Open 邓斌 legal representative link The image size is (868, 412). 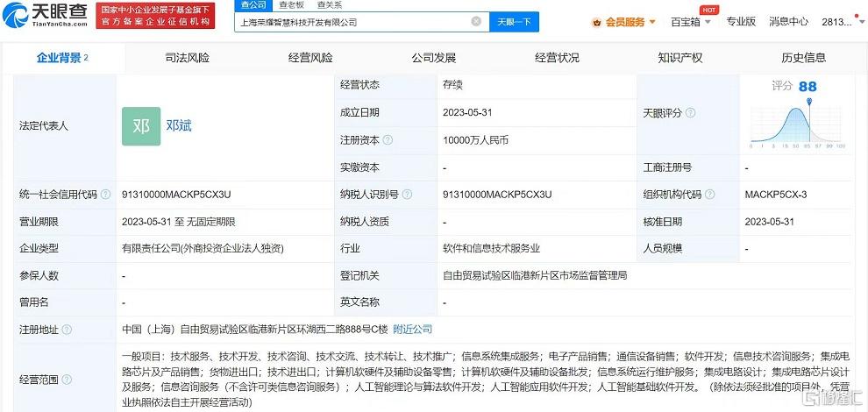tap(179, 126)
